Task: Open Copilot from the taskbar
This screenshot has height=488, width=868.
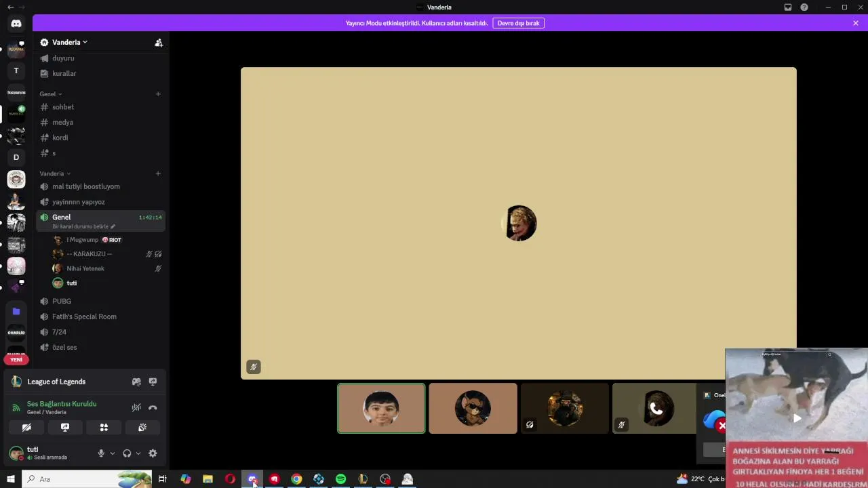Action: [x=185, y=479]
